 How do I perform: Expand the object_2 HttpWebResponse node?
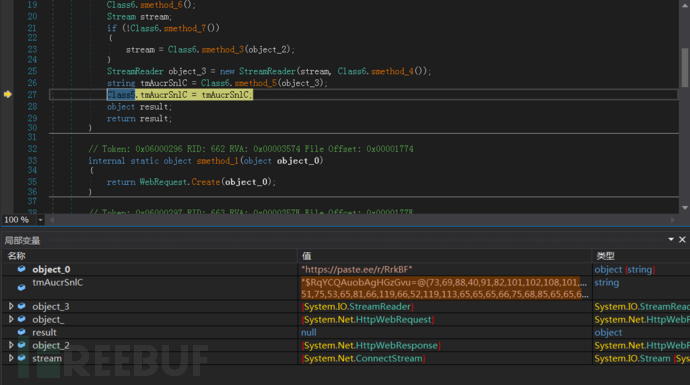[11, 345]
